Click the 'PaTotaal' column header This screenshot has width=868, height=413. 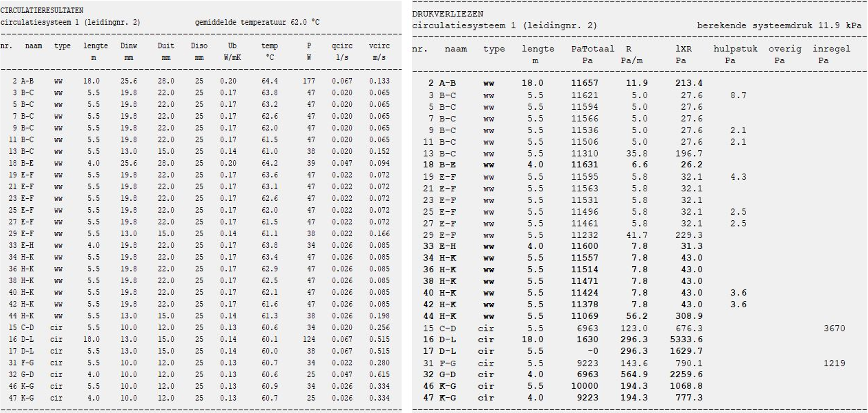click(x=592, y=49)
